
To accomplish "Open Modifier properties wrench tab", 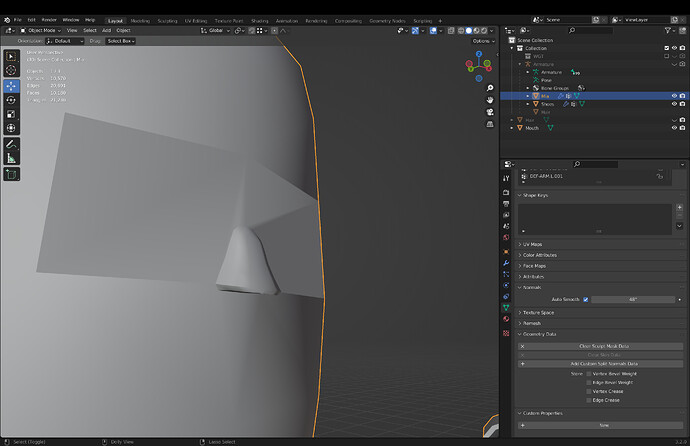I will tap(506, 263).
